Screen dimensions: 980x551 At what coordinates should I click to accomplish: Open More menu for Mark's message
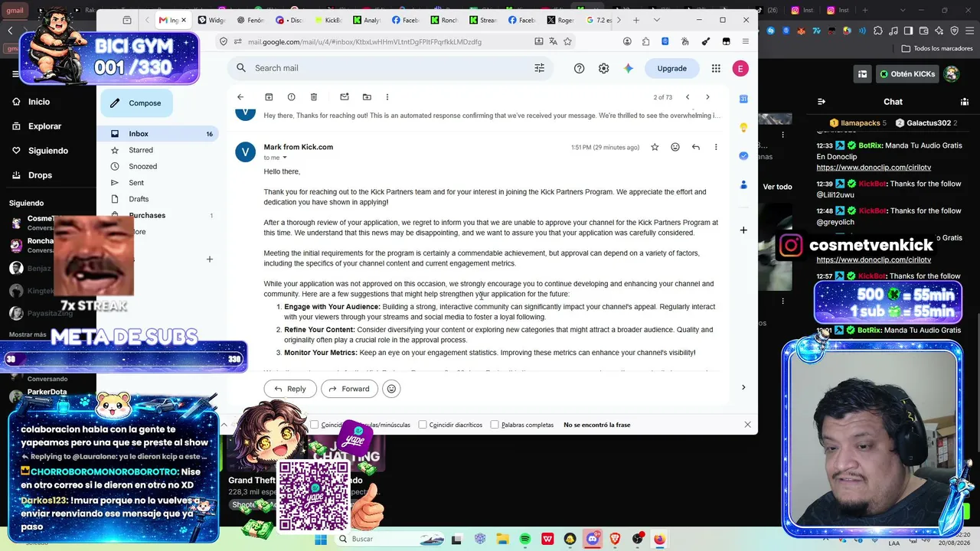tap(716, 147)
